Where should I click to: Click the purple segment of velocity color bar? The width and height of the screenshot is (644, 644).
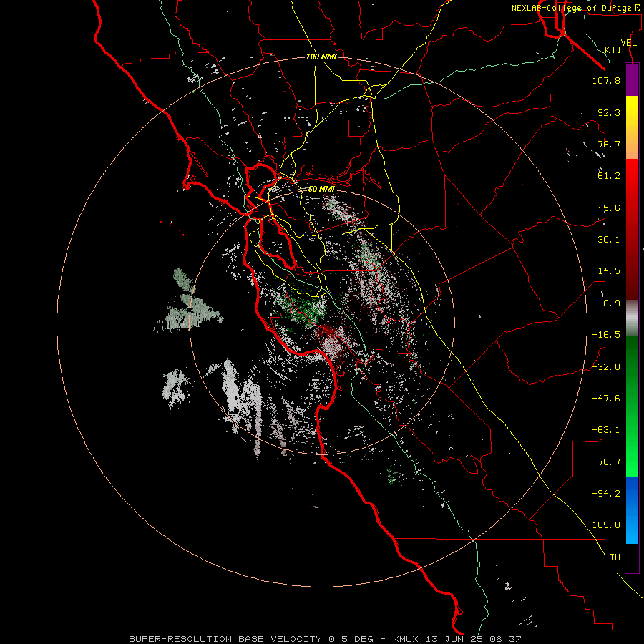pyautogui.click(x=632, y=79)
